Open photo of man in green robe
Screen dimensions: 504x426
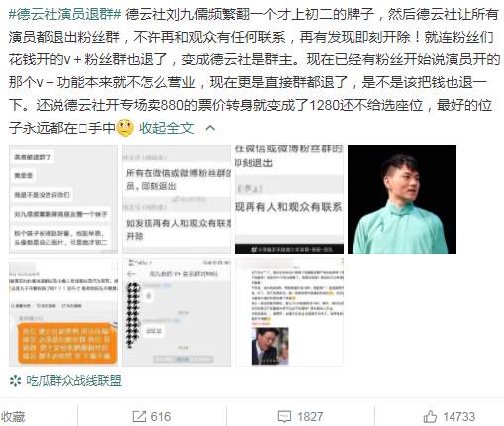tap(402, 199)
